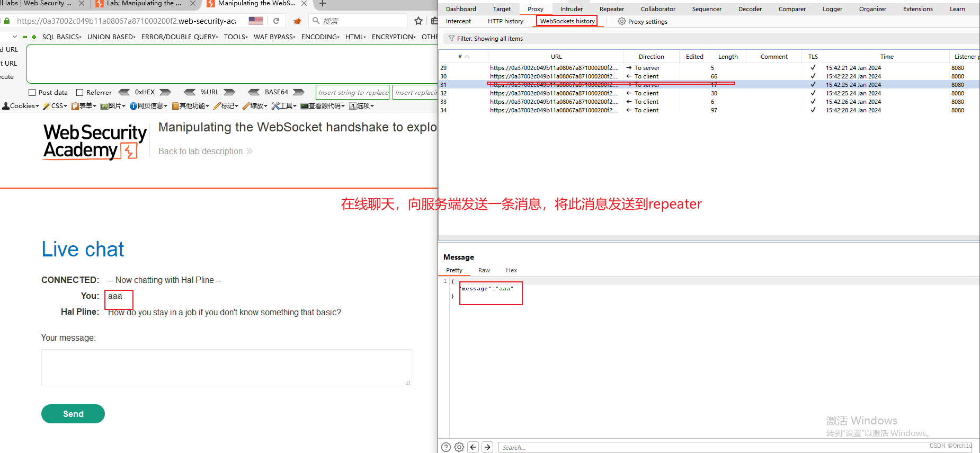Reload the page with the refresh icon

(x=276, y=21)
